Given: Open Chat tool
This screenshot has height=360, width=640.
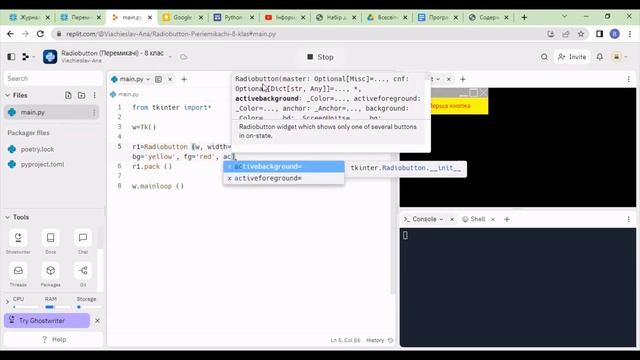Looking at the screenshot, I should coord(83,242).
